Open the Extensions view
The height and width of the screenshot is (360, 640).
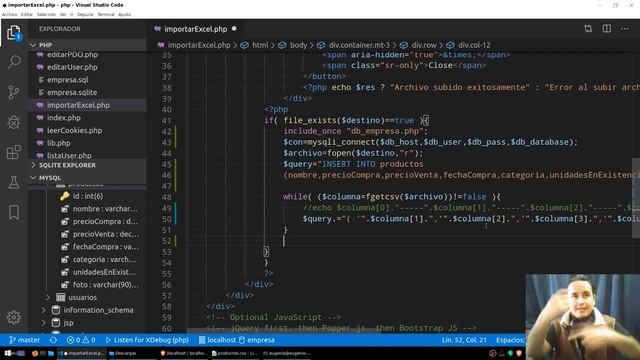(x=14, y=152)
